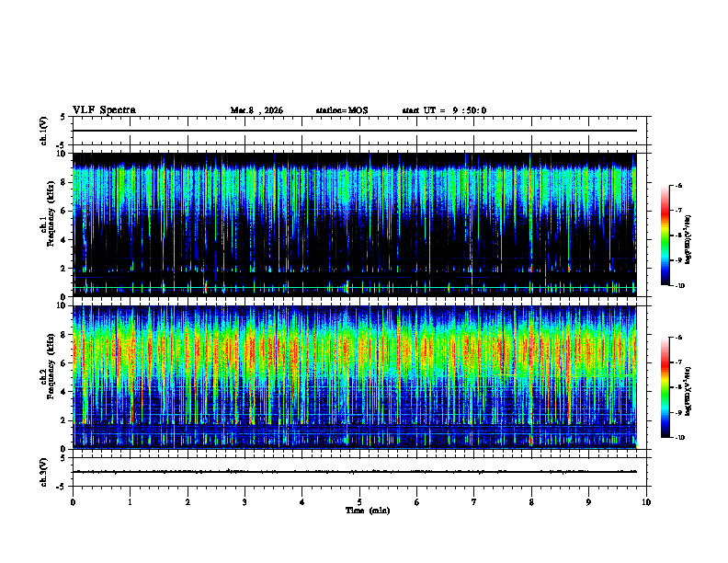Click the ch.2 color bar log(PSD) label

tap(688, 392)
